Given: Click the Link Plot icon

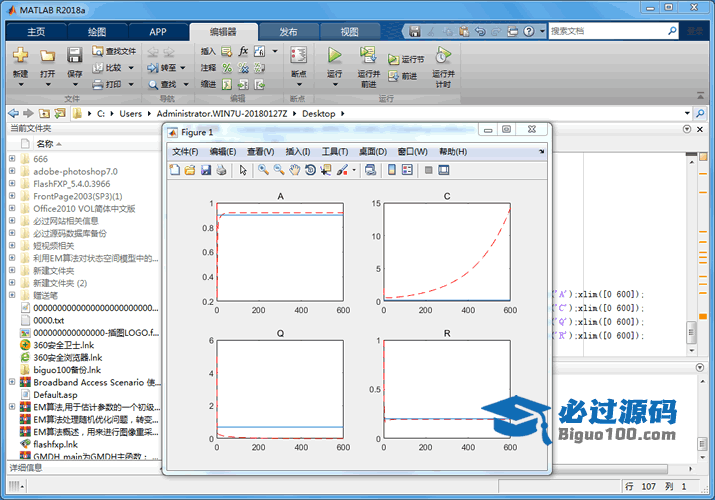Looking at the screenshot, I should pos(370,170).
